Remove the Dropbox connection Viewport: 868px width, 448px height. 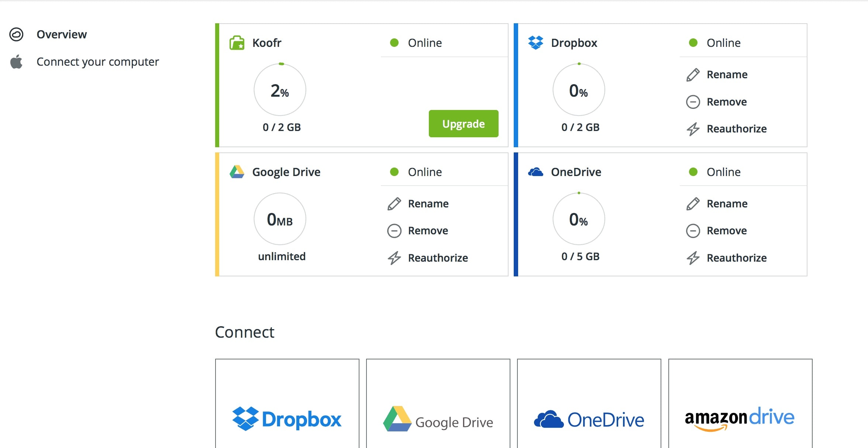727,102
